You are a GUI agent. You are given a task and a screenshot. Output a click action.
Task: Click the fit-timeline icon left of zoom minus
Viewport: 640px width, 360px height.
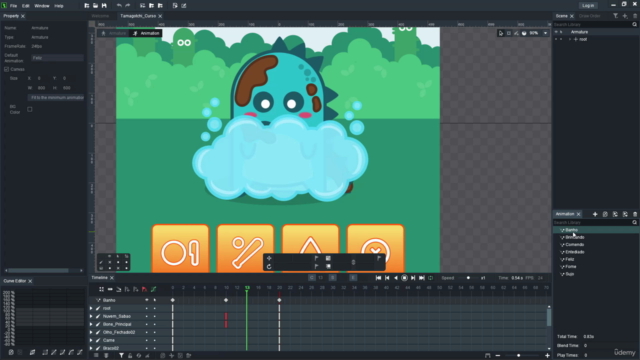tap(487, 356)
